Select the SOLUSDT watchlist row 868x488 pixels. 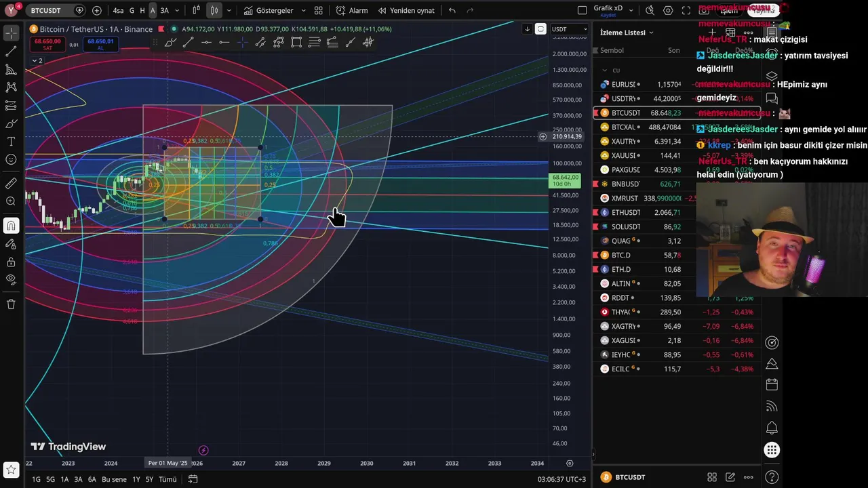coord(678,226)
